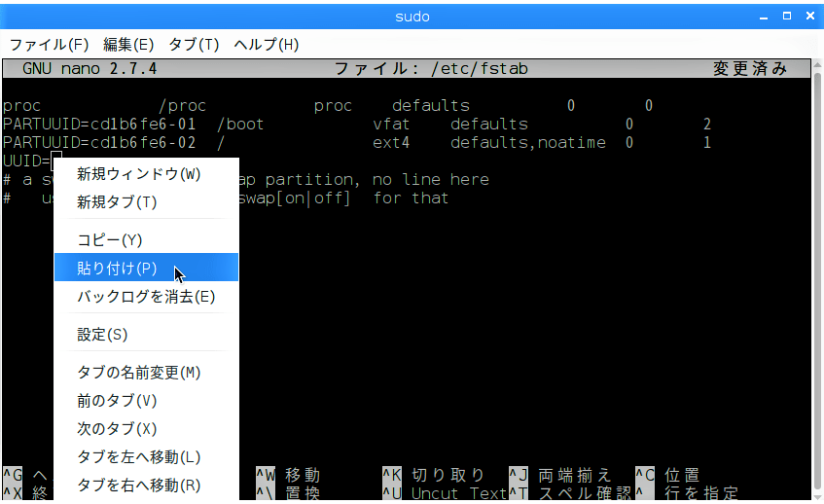Maximize the sudo terminal window
The image size is (824, 504).
787,16
